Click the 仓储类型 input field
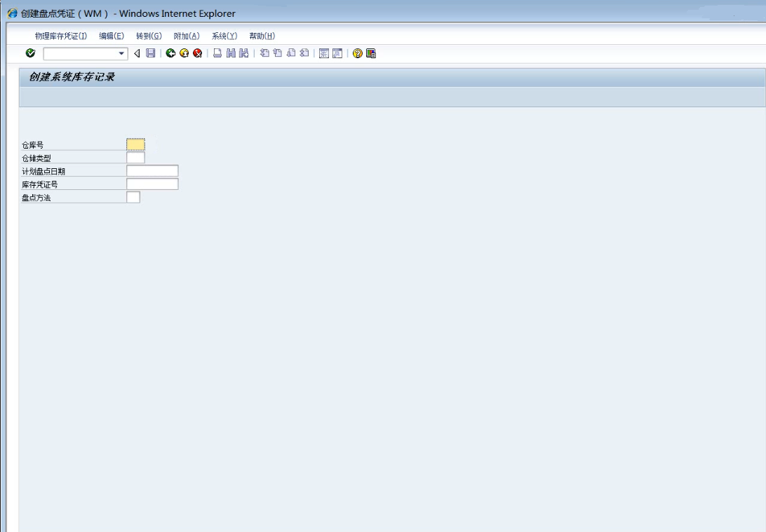This screenshot has width=766, height=532. click(x=135, y=158)
